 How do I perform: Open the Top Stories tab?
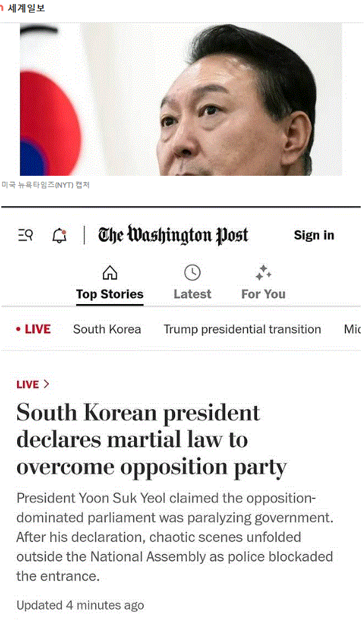[x=110, y=294]
